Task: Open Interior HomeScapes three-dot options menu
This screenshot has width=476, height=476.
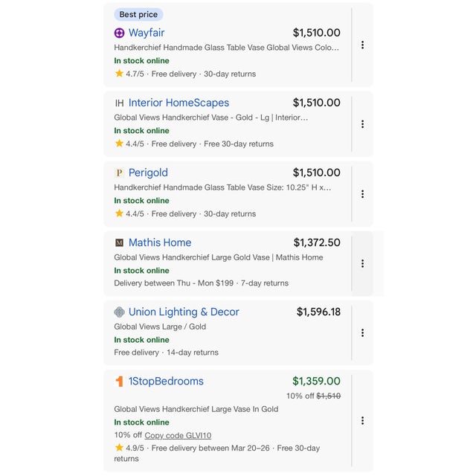Action: (362, 124)
